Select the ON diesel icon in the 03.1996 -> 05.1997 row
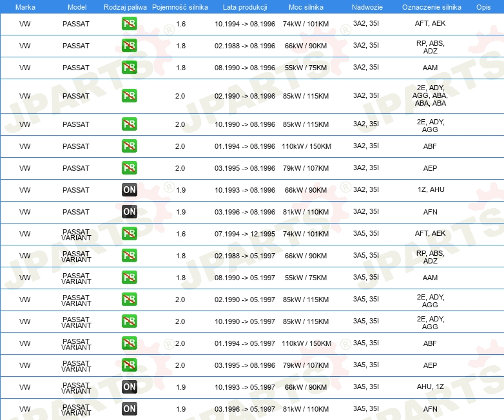504x420 pixels. (x=129, y=409)
